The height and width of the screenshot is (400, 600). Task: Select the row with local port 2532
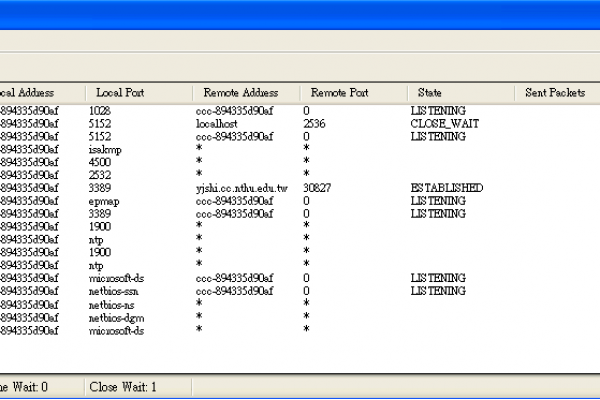click(100, 175)
